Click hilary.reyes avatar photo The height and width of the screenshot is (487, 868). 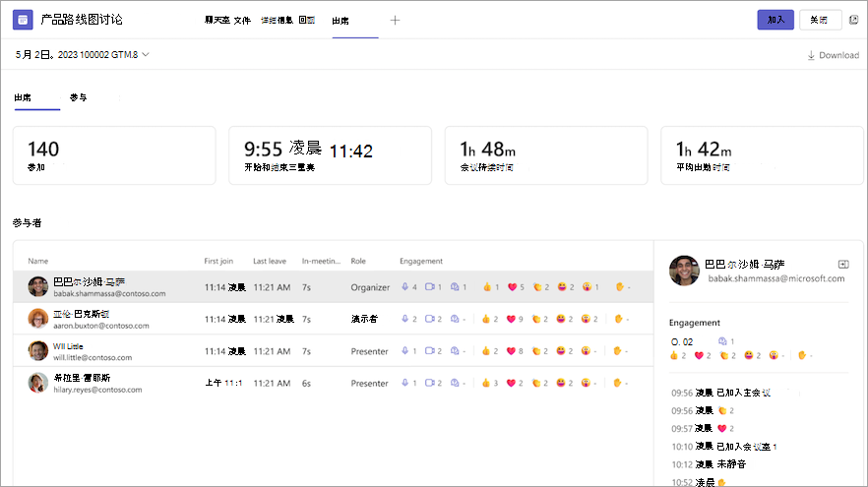[x=38, y=383]
